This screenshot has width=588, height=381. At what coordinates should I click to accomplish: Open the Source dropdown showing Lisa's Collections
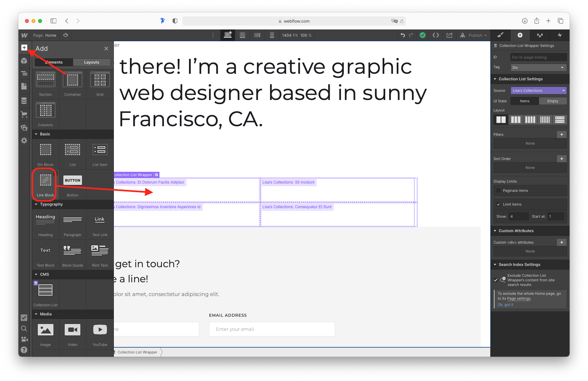(x=538, y=90)
